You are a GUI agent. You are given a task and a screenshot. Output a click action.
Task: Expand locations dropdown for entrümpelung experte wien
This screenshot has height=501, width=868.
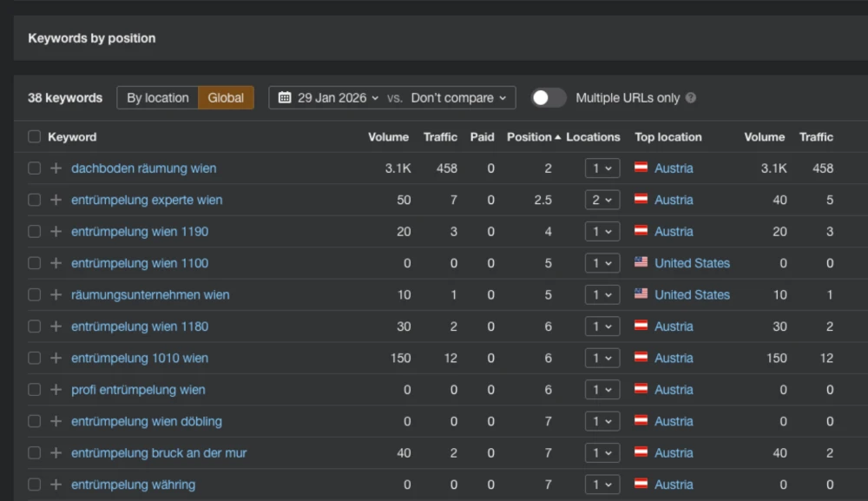602,200
